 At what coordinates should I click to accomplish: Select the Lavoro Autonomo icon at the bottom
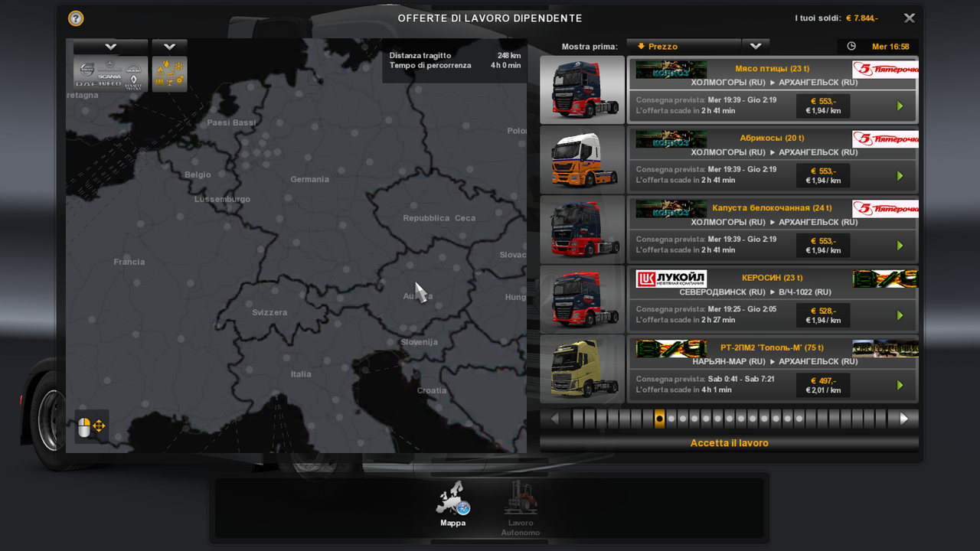[x=520, y=501]
